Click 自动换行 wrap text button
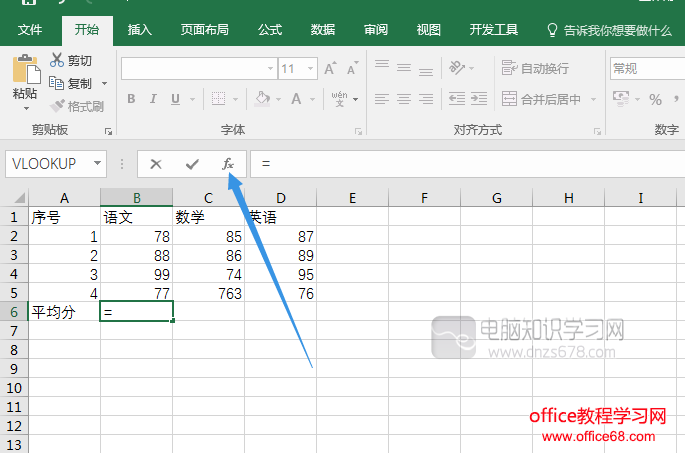The width and height of the screenshot is (685, 453). click(x=535, y=68)
